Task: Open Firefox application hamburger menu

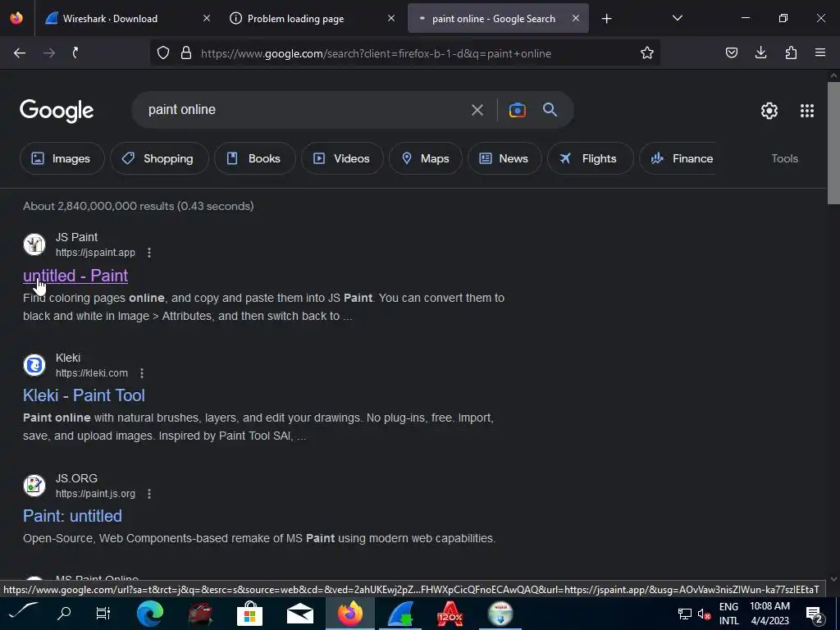Action: click(820, 53)
